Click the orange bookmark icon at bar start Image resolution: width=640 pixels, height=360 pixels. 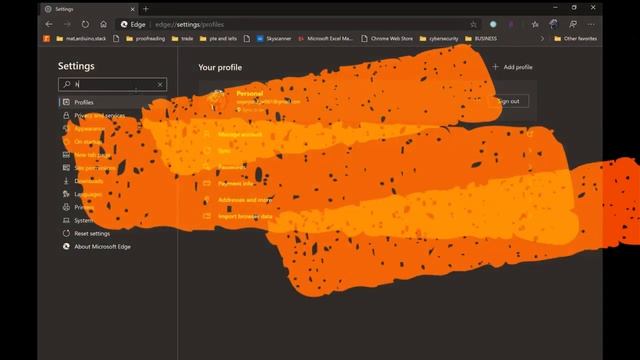[47, 38]
